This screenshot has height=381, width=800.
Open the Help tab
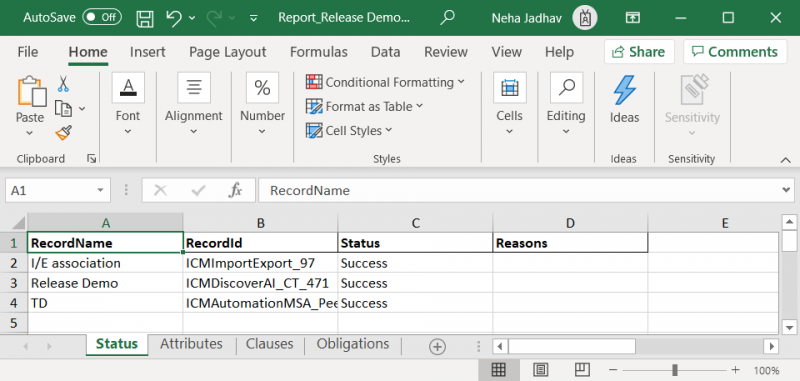click(x=559, y=52)
